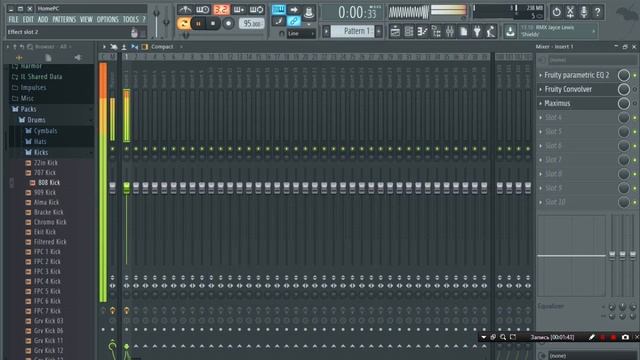Click the download content library icon

pos(510,31)
